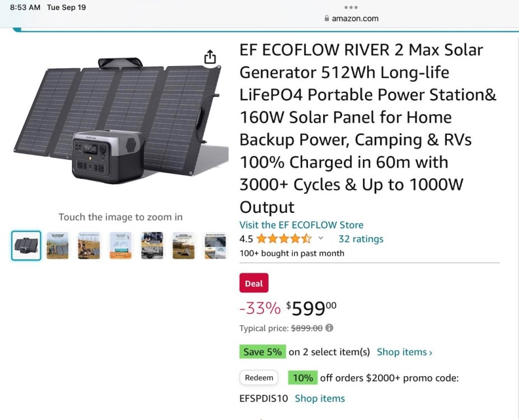The height and width of the screenshot is (420, 519).
Task: Click the padlock icon beside amazon.com
Action: pyautogui.click(x=327, y=18)
